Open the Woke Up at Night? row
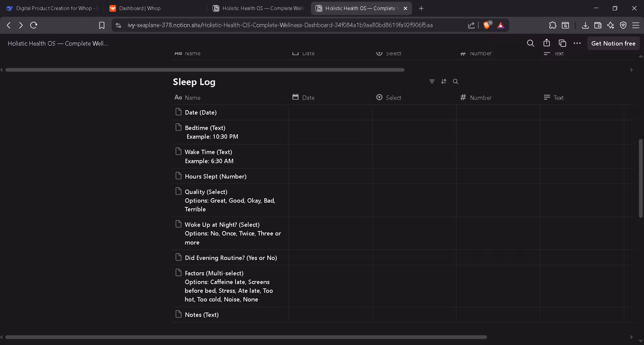This screenshot has width=644, height=345. [x=230, y=233]
